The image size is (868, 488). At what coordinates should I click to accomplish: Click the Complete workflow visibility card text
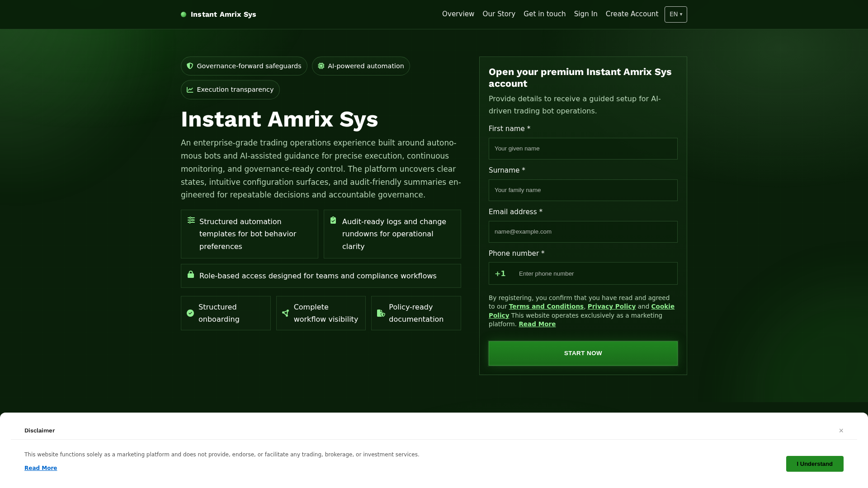pyautogui.click(x=326, y=313)
